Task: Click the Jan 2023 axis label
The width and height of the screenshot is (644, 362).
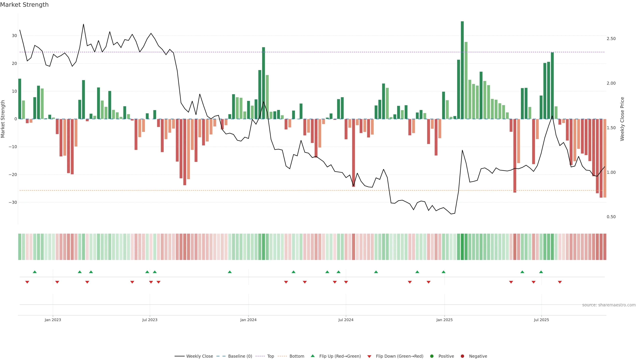Action: tap(53, 320)
